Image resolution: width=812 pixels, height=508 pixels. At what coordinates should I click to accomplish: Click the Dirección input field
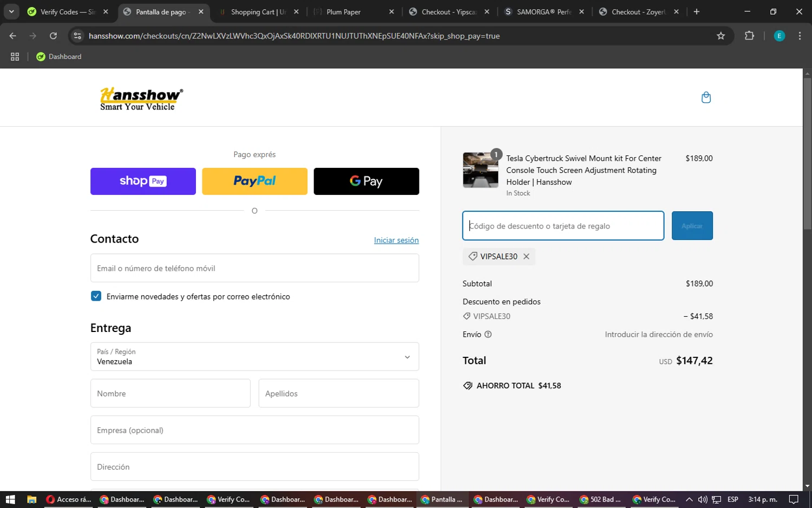coord(254,467)
